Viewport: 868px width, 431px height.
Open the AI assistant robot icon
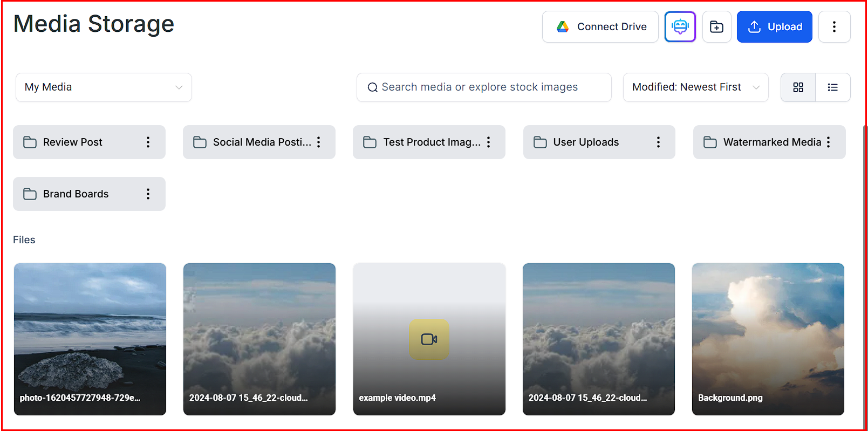pos(680,26)
